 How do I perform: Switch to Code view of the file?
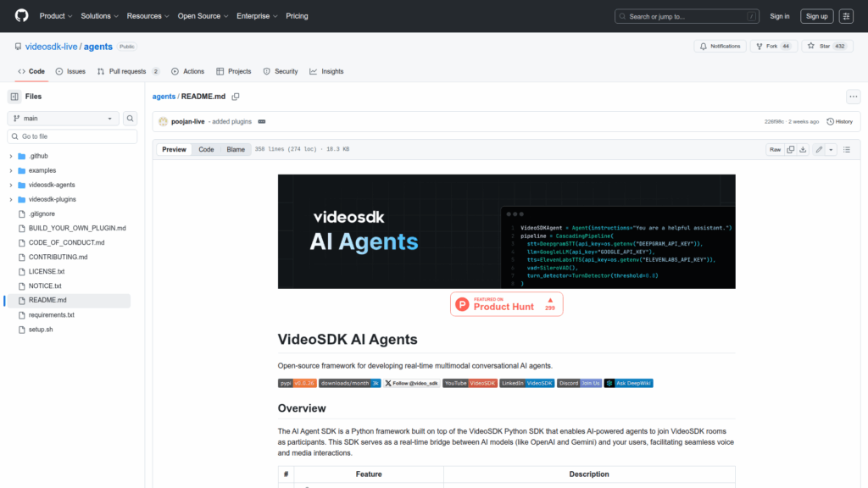tap(206, 149)
